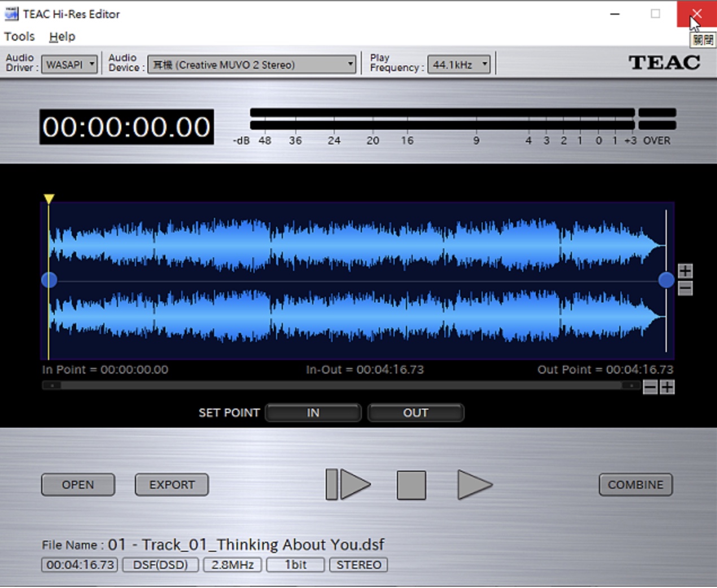The width and height of the screenshot is (717, 588).
Task: Open the Play Frequency 44.1kHz dropdown
Action: click(459, 64)
